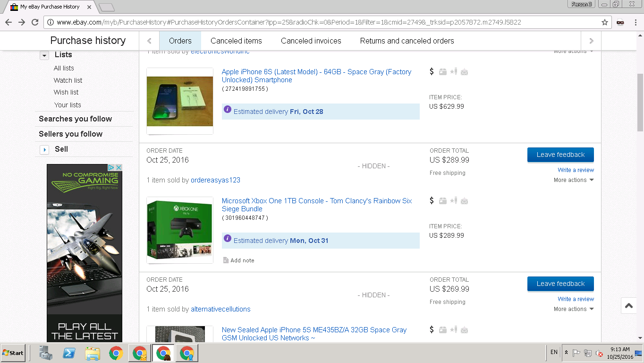Go back using the browser back arrow

point(8,22)
